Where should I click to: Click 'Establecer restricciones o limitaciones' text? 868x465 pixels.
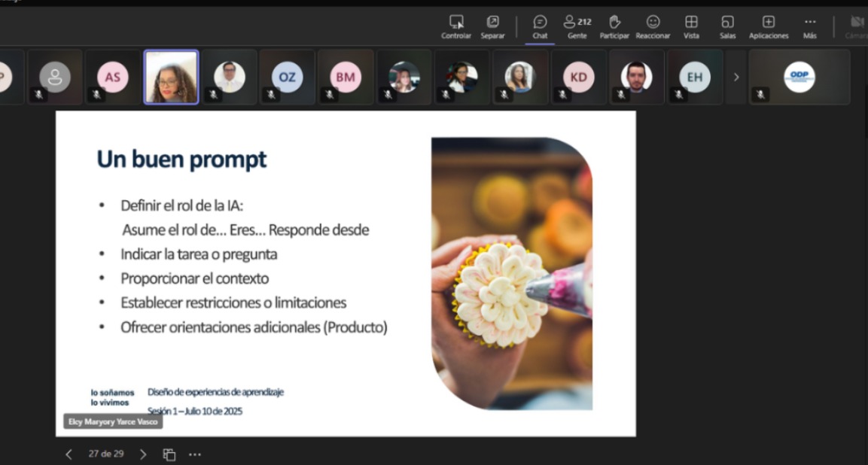233,302
